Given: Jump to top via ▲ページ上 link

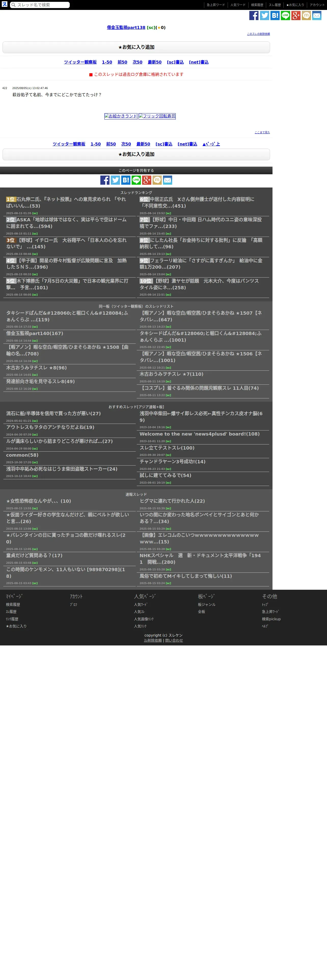Looking at the screenshot, I should point(211,144).
